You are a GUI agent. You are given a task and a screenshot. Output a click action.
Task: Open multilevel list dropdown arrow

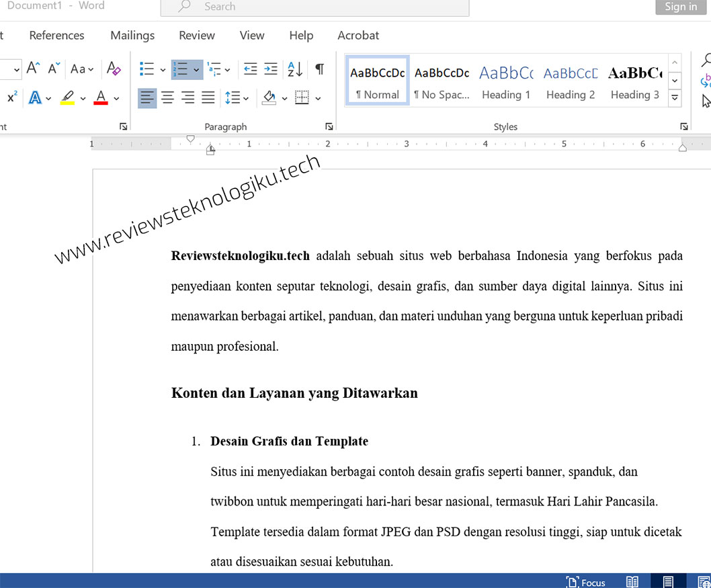click(228, 70)
